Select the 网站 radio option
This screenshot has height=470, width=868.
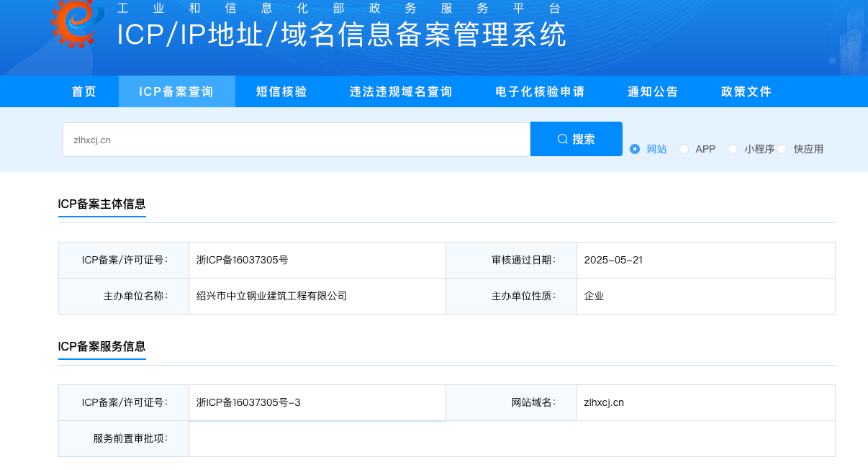635,149
